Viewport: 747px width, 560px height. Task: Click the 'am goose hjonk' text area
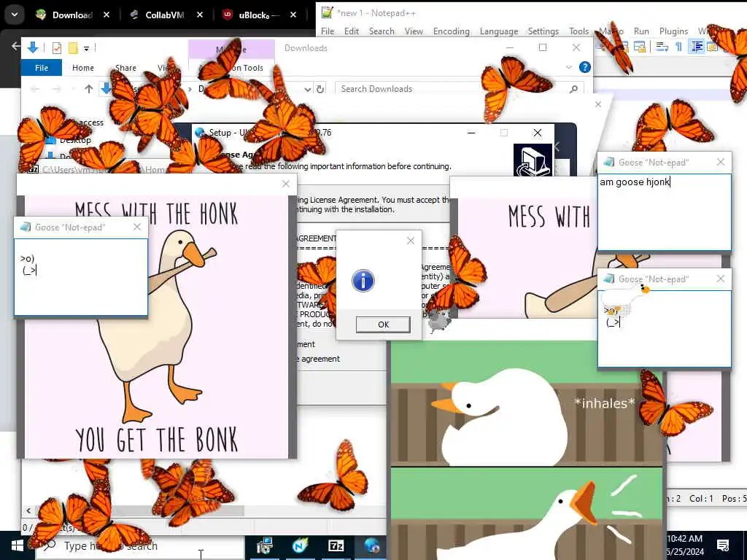tap(664, 212)
